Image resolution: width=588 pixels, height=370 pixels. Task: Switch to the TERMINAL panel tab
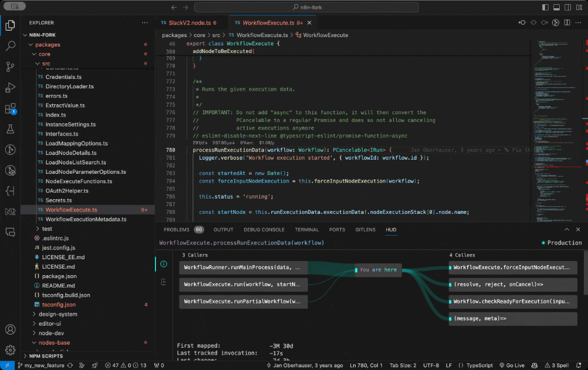[x=307, y=230]
